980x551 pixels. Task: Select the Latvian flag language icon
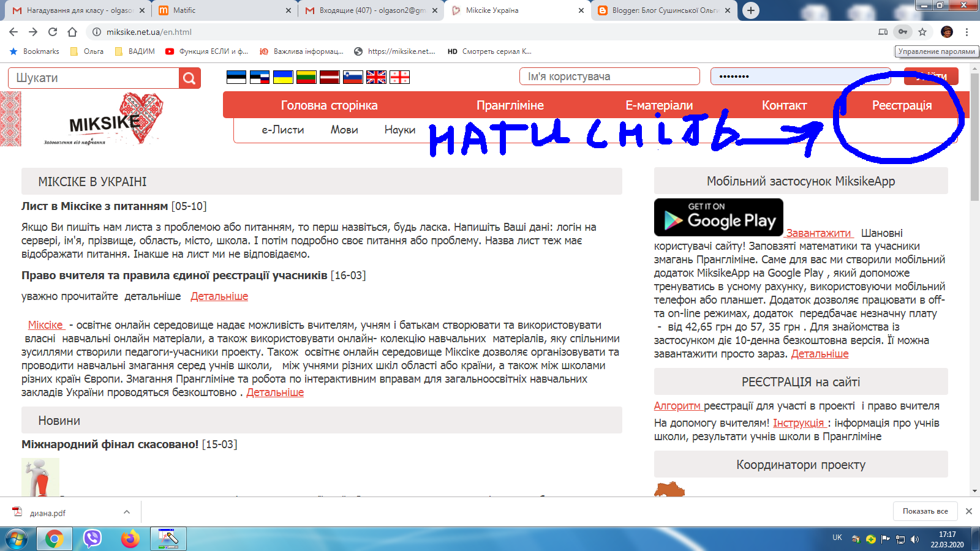pyautogui.click(x=330, y=77)
